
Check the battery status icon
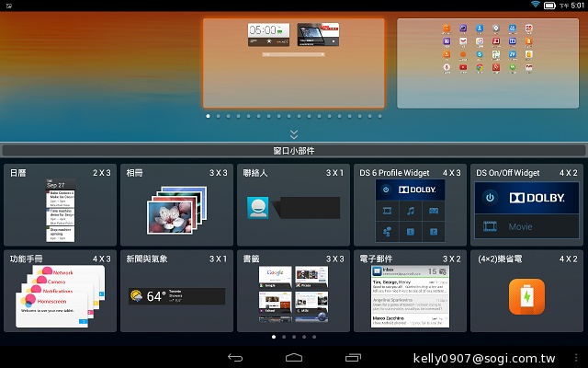[x=549, y=6]
